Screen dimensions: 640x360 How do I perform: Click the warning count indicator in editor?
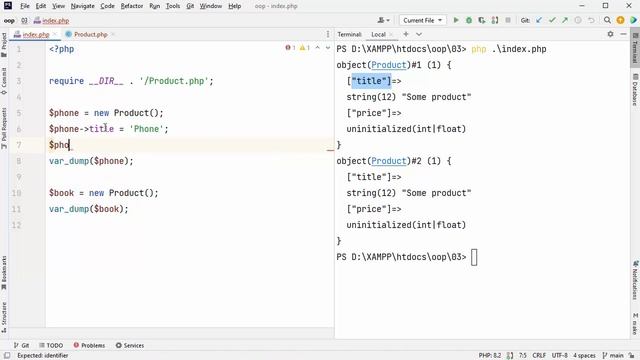(x=304, y=48)
